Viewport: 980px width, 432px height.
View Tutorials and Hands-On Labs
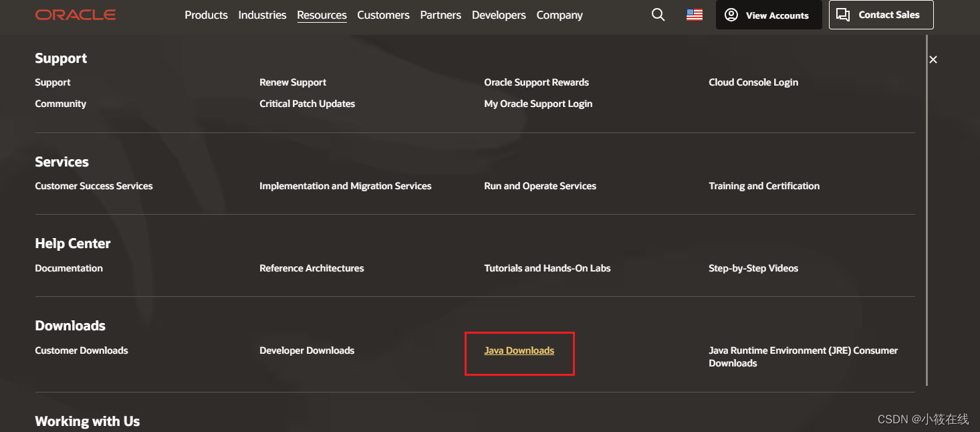547,267
